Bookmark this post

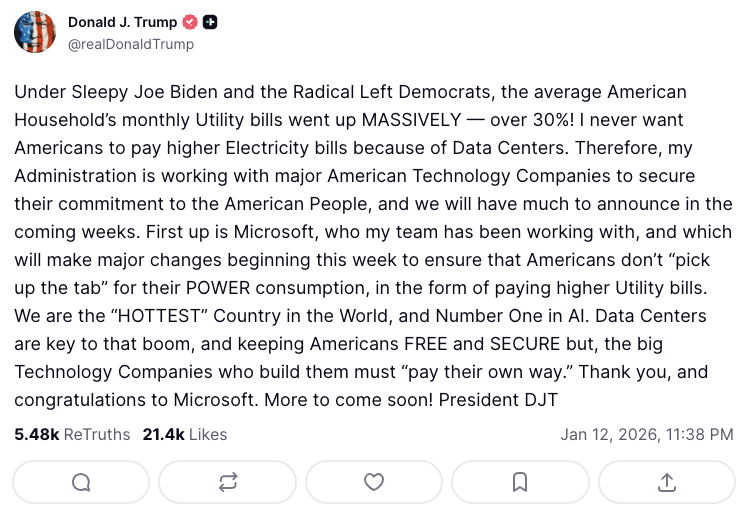click(520, 482)
